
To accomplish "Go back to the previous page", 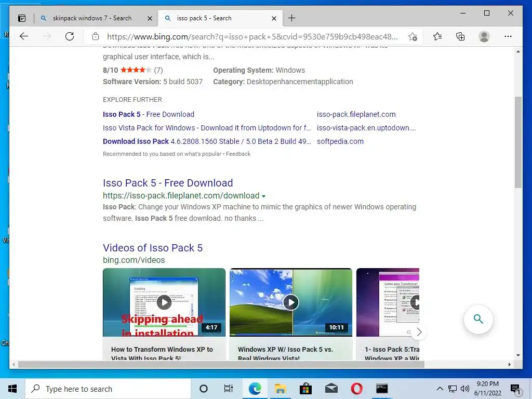I will point(24,36).
